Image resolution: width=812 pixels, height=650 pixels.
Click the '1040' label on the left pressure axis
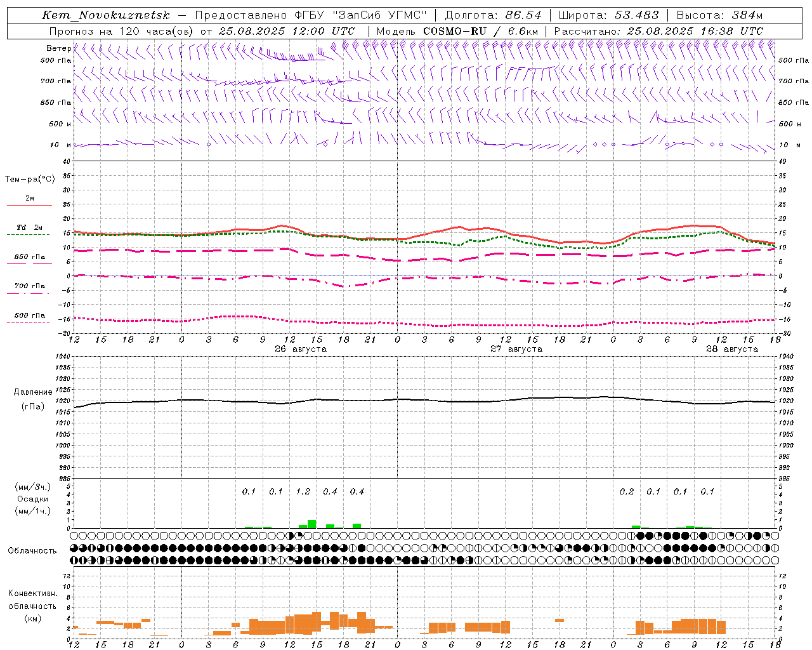coord(63,357)
